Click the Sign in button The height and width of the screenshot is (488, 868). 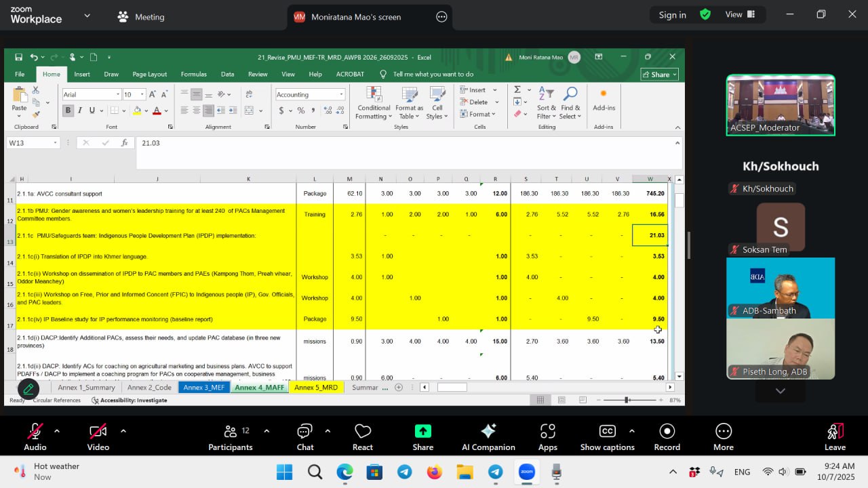[x=672, y=15]
